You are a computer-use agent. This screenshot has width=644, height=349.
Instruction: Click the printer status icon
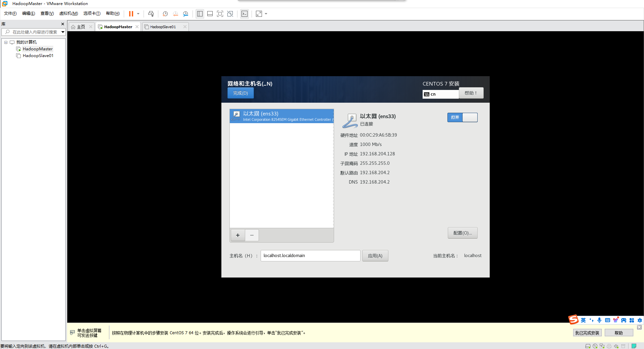coord(609,346)
